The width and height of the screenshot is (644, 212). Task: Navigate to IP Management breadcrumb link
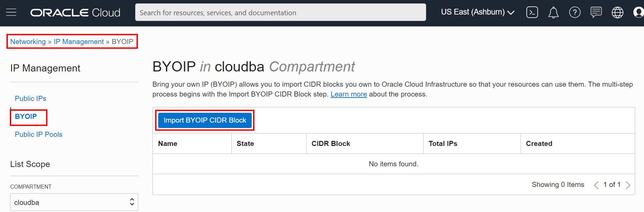79,42
